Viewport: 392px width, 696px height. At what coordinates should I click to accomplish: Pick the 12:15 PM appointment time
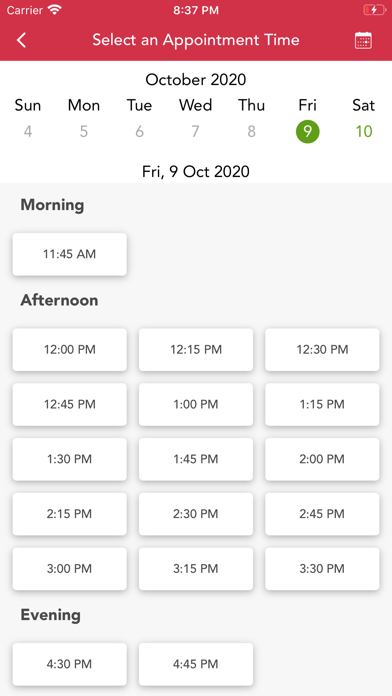click(x=196, y=350)
